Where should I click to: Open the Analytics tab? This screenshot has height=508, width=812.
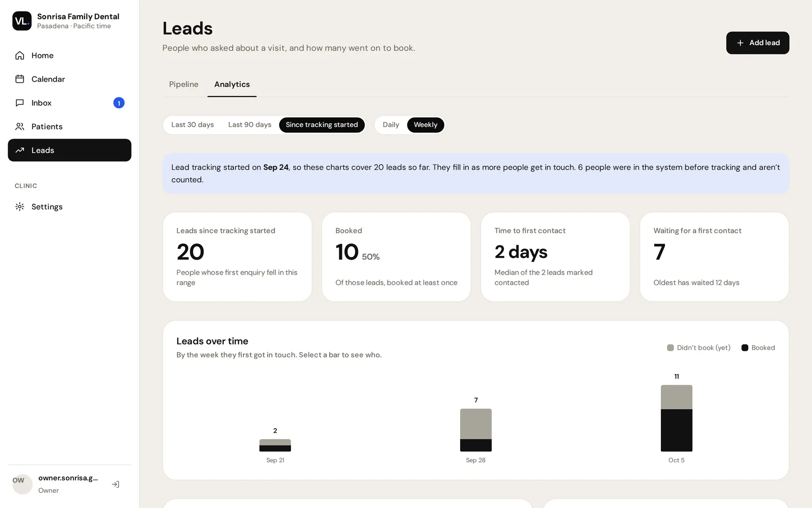[232, 84]
